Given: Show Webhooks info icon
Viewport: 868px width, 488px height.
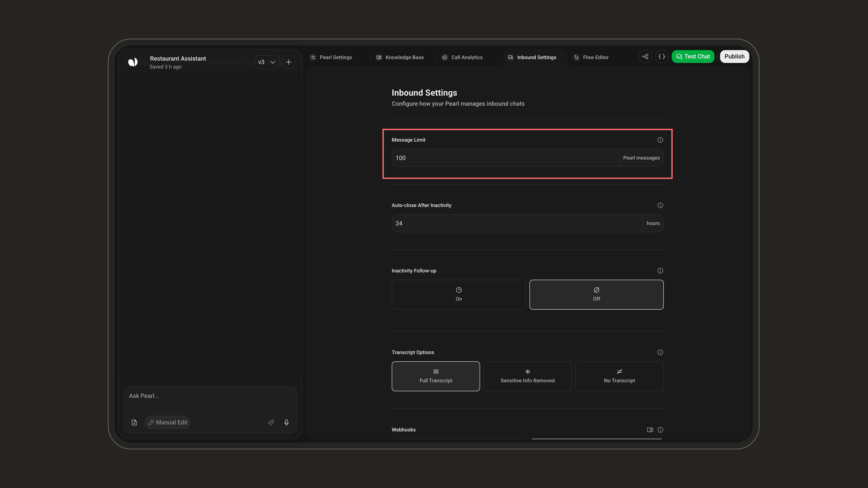Looking at the screenshot, I should pyautogui.click(x=660, y=430).
